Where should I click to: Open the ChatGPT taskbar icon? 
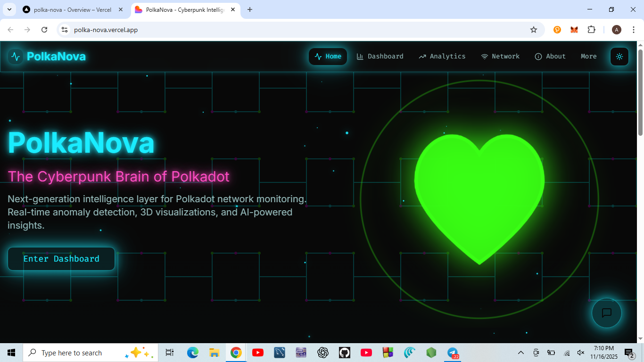(322, 353)
